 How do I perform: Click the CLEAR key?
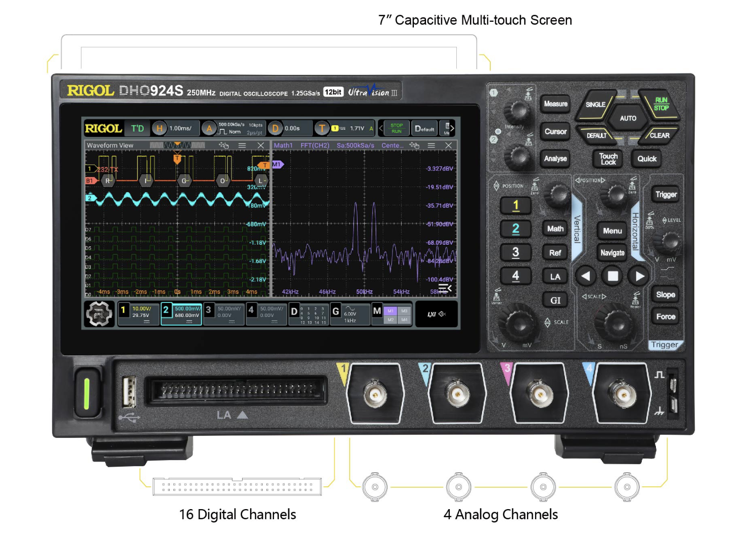(659, 135)
